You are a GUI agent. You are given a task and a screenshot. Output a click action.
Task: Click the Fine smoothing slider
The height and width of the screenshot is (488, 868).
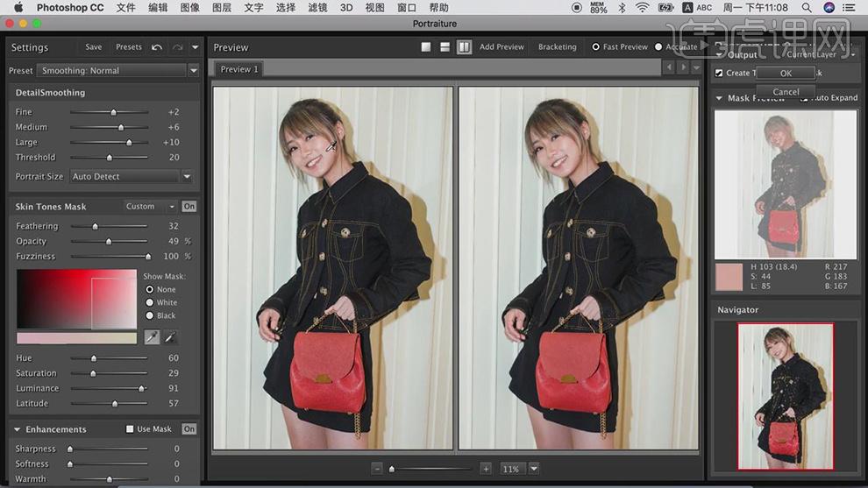[x=109, y=112]
